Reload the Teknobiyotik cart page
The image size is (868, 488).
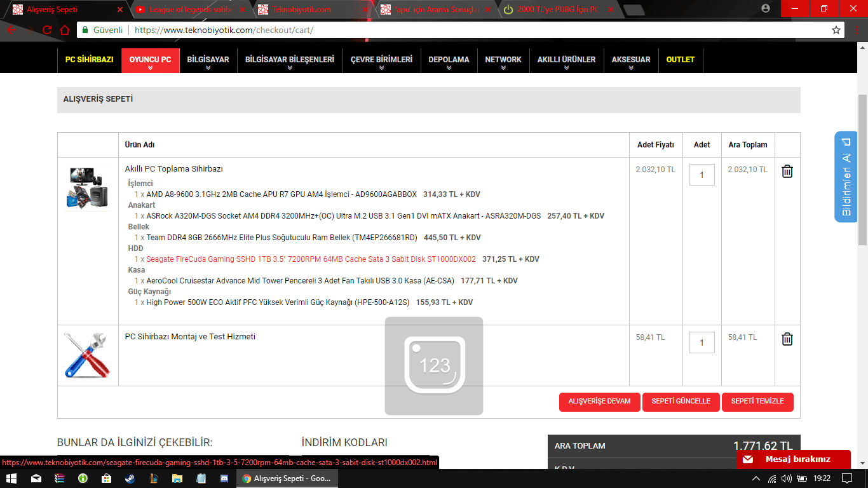(47, 30)
